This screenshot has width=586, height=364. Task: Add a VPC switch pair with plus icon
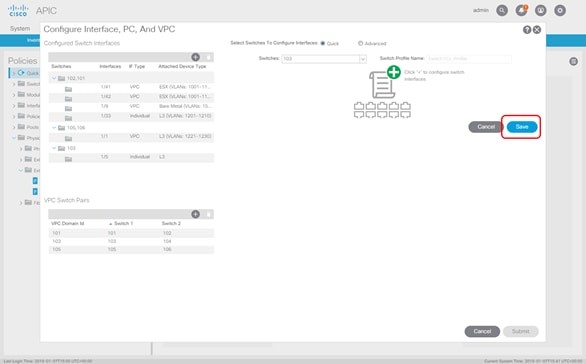tap(195, 214)
